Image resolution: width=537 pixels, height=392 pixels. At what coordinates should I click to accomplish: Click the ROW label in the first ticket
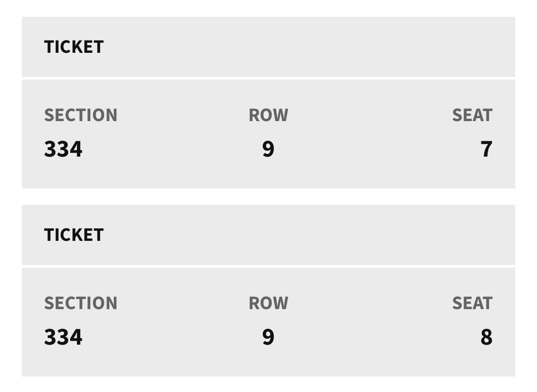pos(268,115)
